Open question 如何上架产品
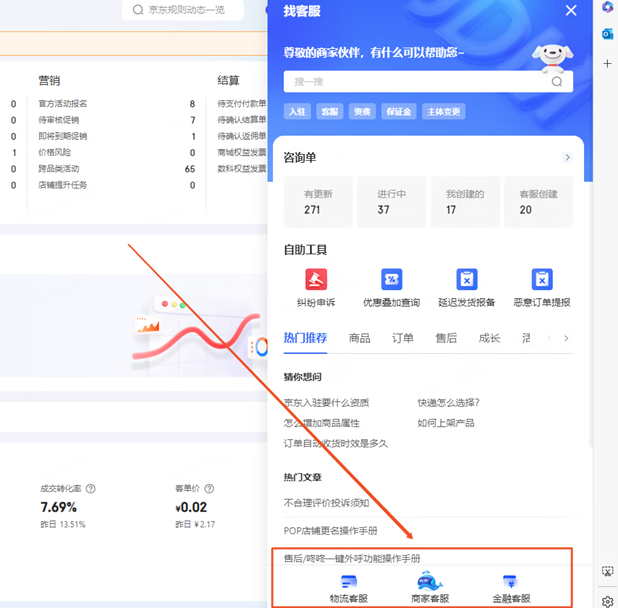The image size is (618, 608). click(446, 423)
